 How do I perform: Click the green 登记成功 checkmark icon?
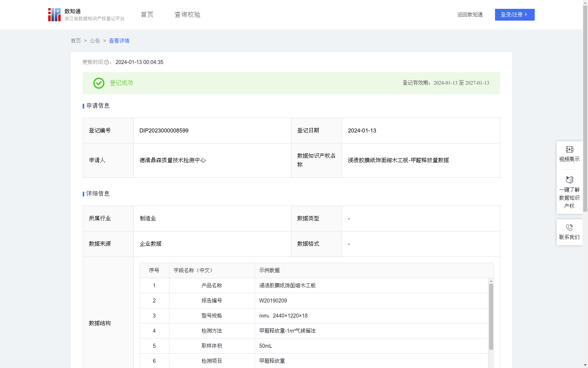98,83
